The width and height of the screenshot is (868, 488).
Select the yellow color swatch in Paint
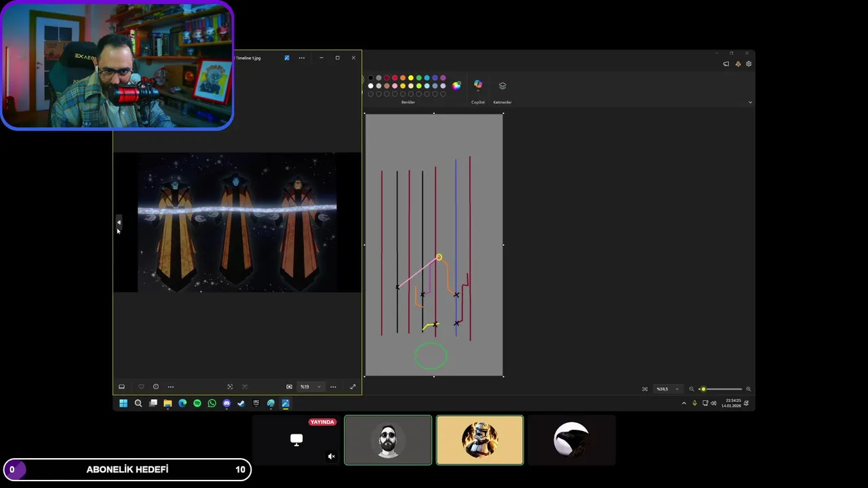[411, 78]
